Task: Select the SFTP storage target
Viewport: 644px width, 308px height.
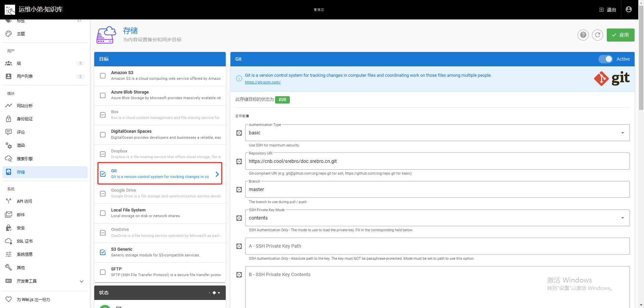Action: tap(160, 272)
